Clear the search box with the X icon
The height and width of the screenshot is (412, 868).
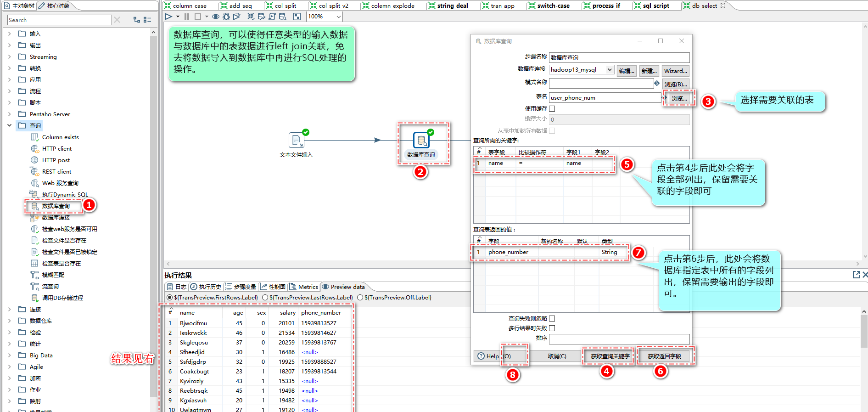(x=117, y=20)
